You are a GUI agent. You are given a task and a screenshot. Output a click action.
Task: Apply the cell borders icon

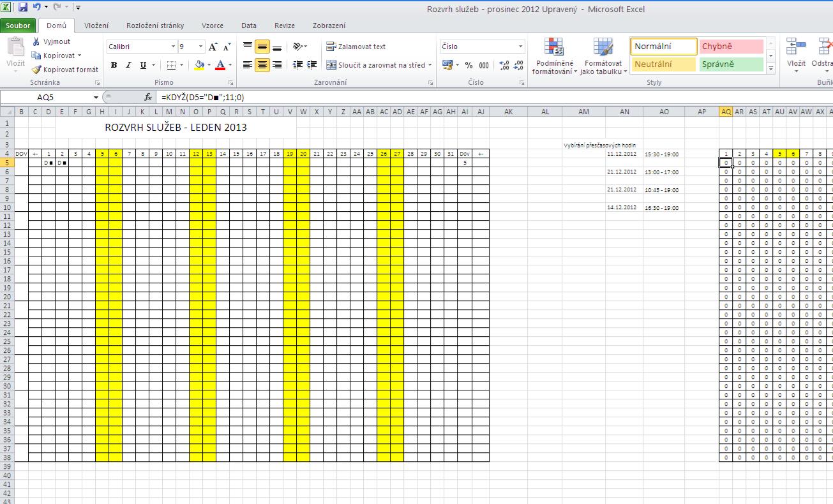click(170, 65)
